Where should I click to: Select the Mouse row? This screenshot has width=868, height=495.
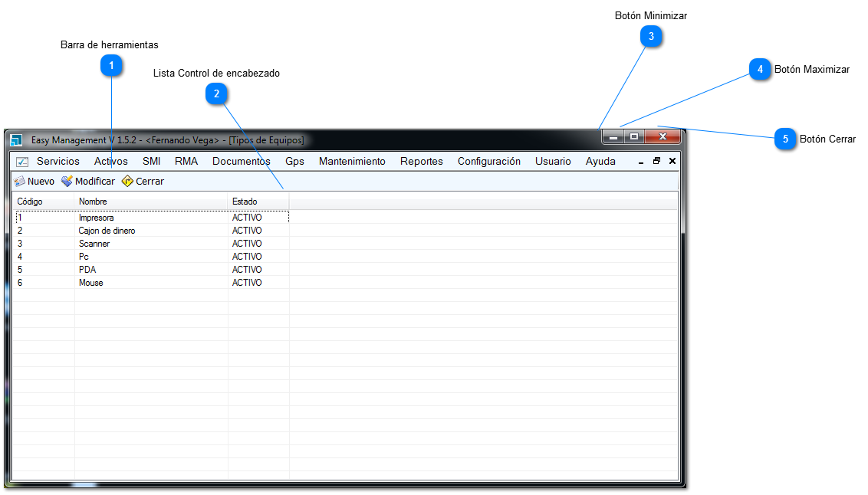point(153,283)
